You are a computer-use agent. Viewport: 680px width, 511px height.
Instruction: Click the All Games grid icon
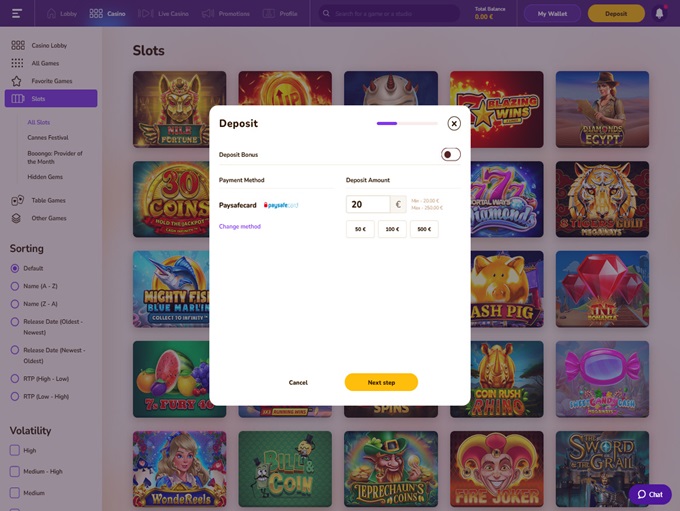[17, 63]
